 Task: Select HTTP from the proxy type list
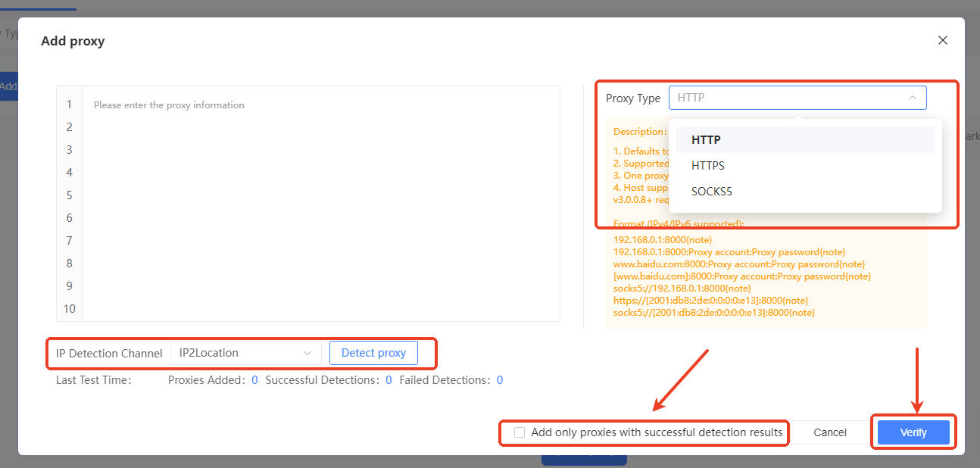[706, 140]
